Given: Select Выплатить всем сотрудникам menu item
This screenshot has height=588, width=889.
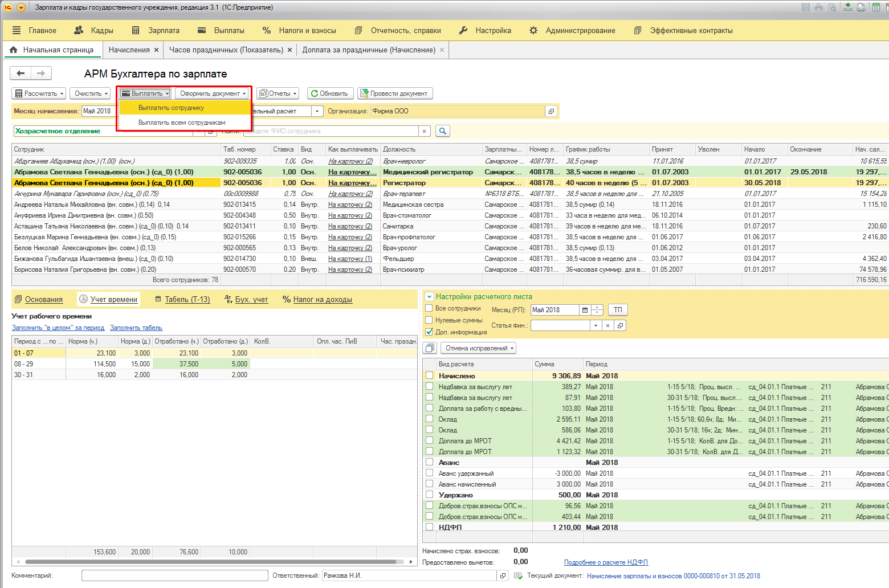Looking at the screenshot, I should pyautogui.click(x=182, y=122).
